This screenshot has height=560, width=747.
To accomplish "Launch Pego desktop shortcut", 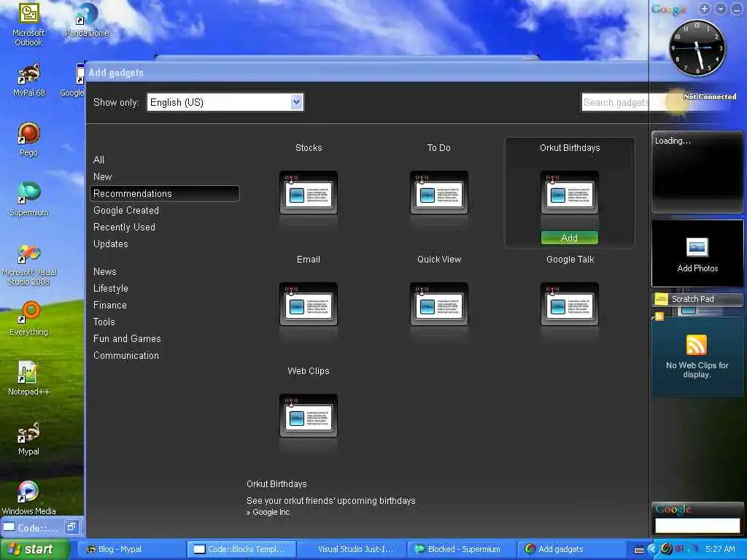I will pos(28,139).
